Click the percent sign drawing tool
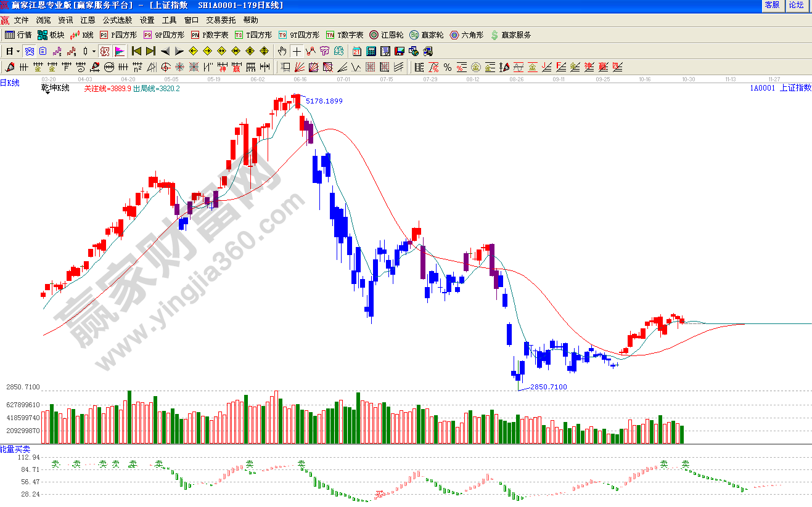The image size is (812, 507). click(x=448, y=67)
